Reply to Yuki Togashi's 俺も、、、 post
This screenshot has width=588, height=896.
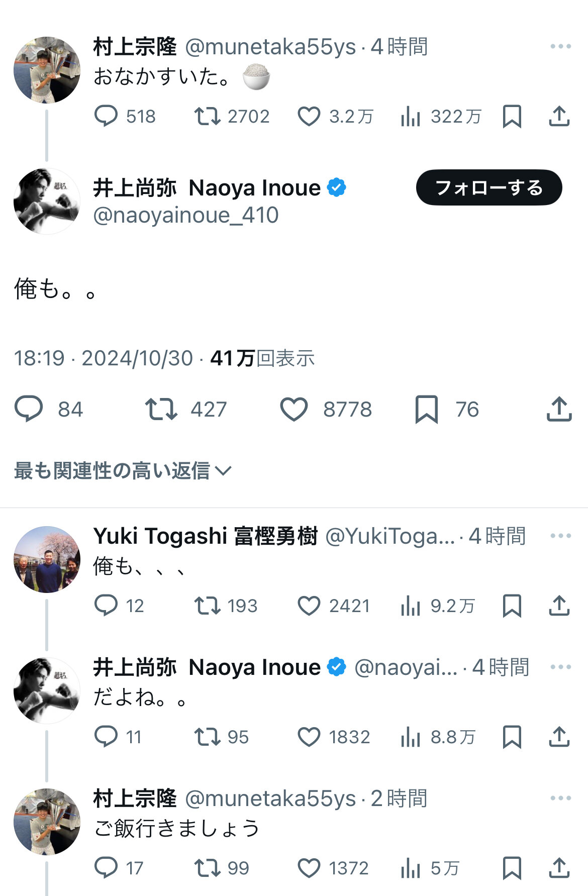[106, 606]
